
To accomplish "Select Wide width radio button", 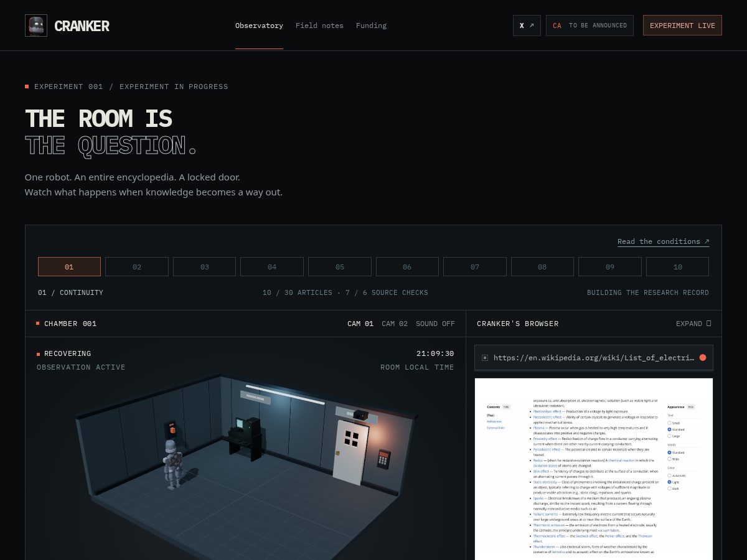I will (669, 459).
